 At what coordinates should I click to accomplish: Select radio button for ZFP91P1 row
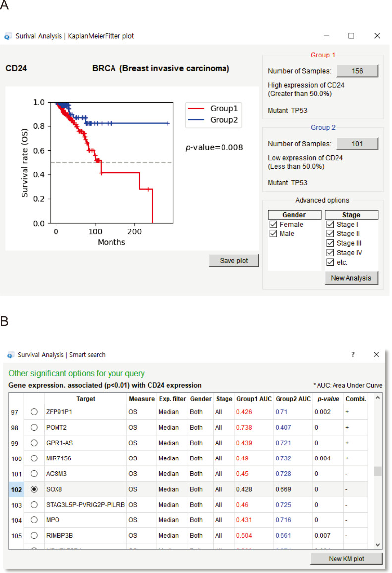click(x=34, y=412)
